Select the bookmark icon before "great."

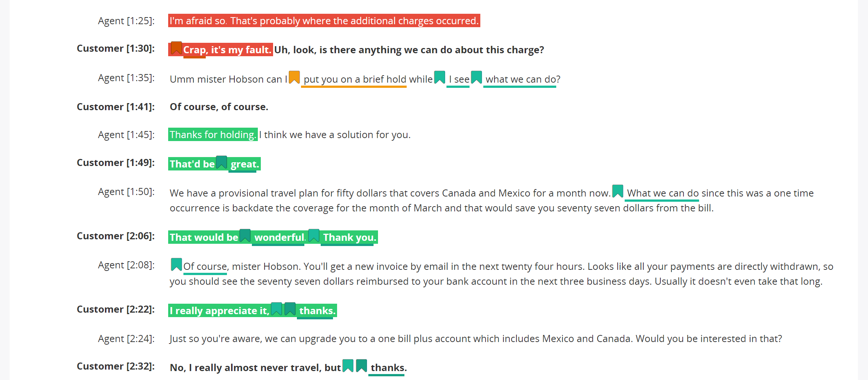(x=222, y=162)
